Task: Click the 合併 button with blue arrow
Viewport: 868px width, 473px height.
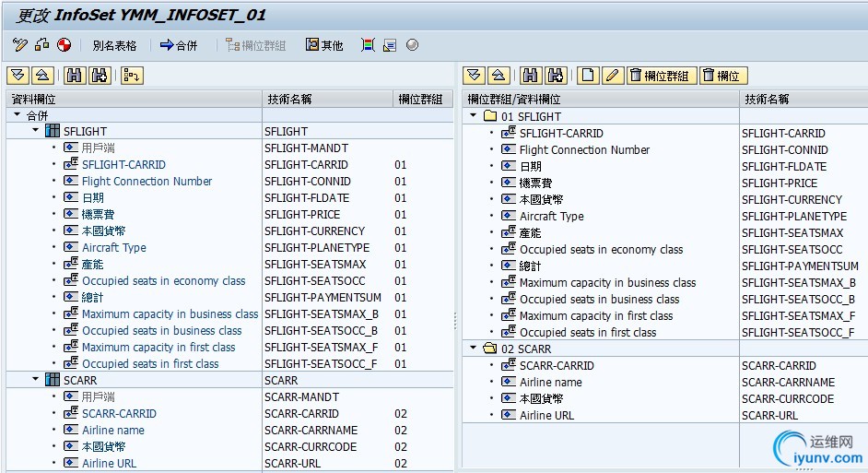Action: pos(179,45)
